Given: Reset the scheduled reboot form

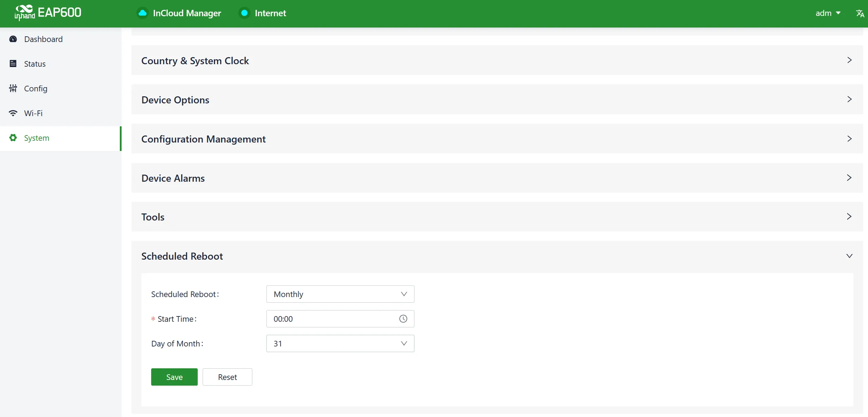Looking at the screenshot, I should pyautogui.click(x=227, y=377).
